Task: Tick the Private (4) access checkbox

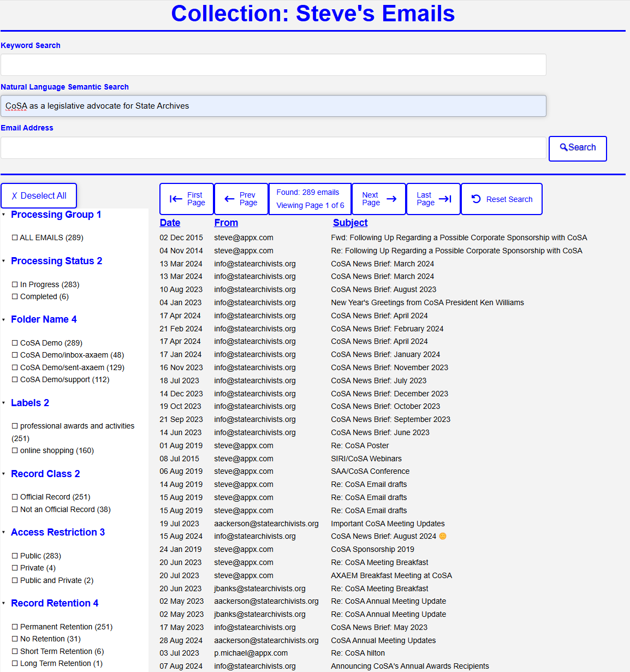Action: click(15, 568)
